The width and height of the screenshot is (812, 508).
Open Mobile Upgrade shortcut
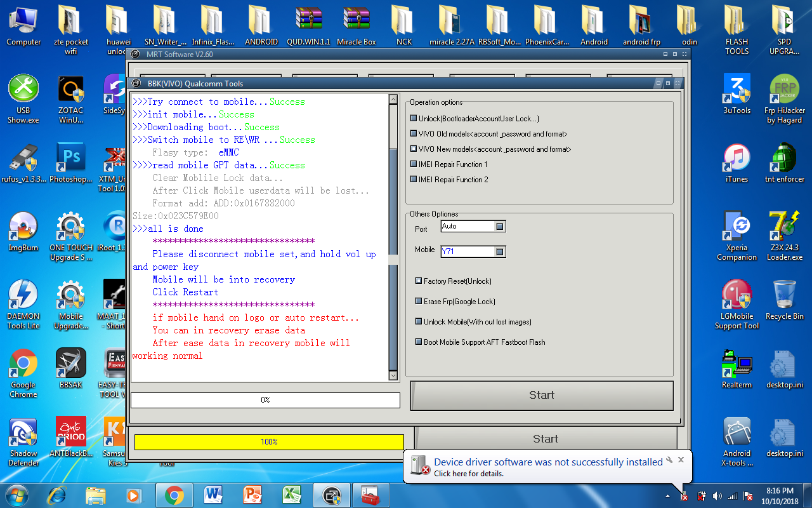[71, 305]
